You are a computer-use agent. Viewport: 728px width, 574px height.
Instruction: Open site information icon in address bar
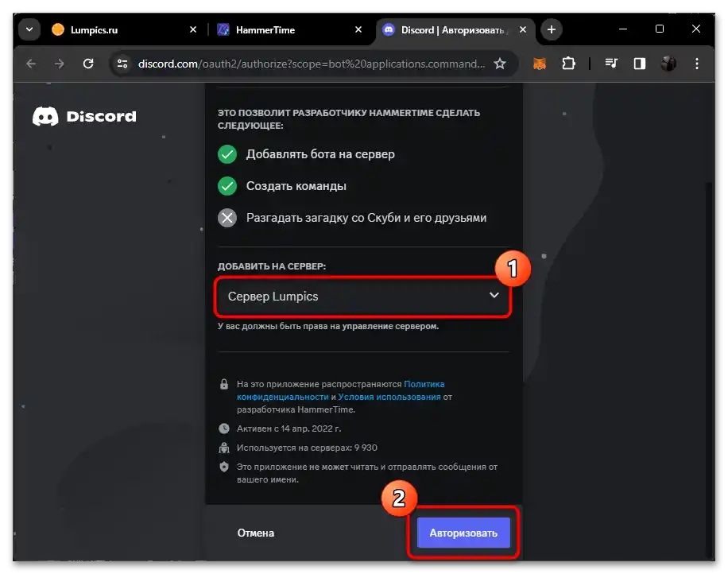(x=122, y=64)
